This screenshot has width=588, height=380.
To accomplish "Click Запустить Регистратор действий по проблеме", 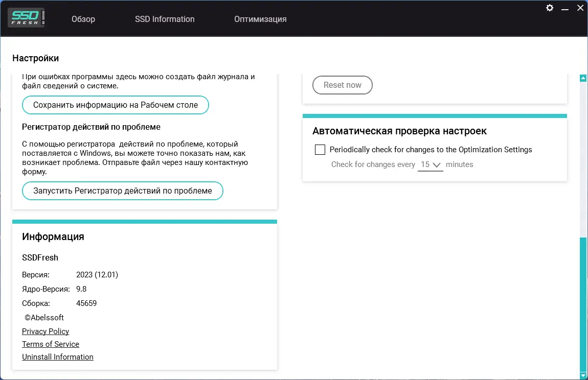I will pyautogui.click(x=122, y=191).
